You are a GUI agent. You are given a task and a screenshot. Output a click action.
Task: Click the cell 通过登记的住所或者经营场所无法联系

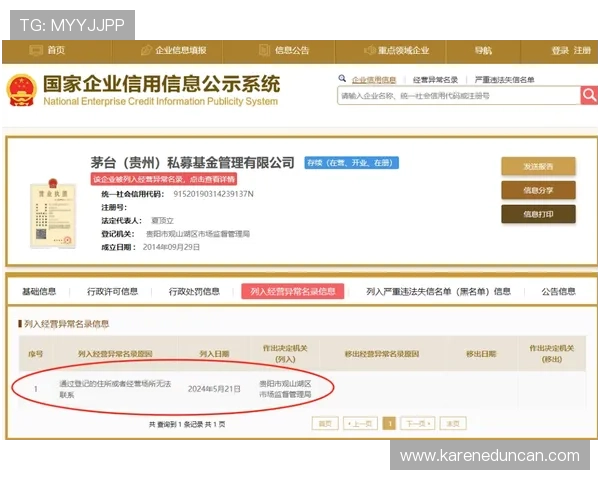(115, 389)
